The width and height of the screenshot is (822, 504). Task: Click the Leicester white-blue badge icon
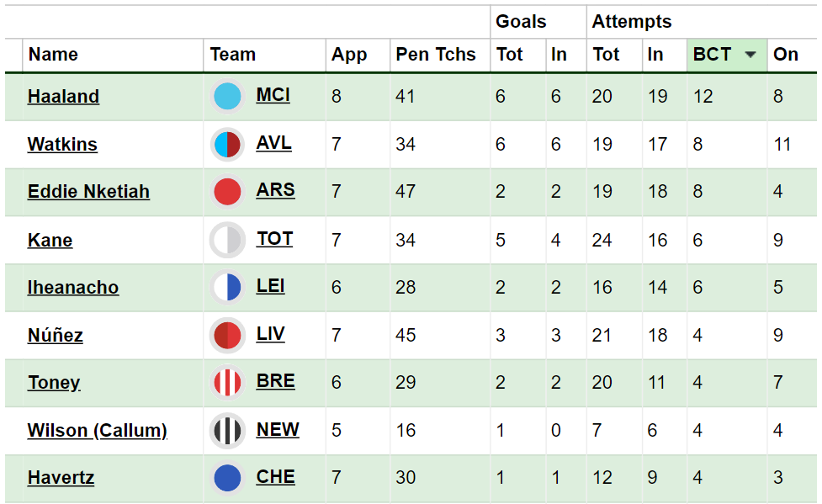pyautogui.click(x=227, y=287)
